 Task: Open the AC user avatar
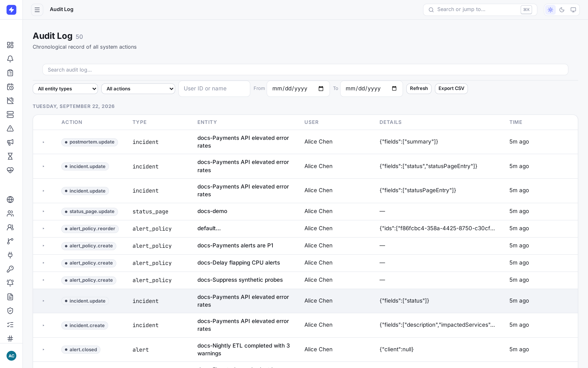point(11,356)
